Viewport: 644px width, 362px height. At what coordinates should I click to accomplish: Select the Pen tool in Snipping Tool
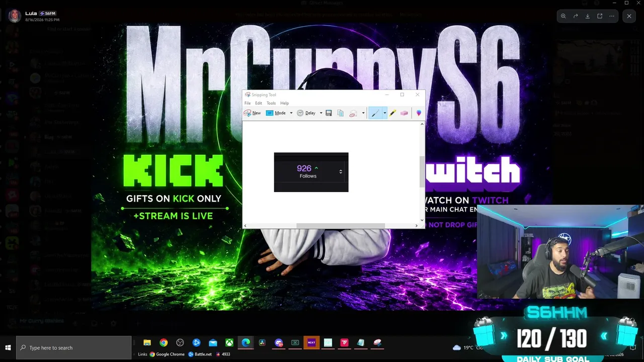(x=375, y=113)
